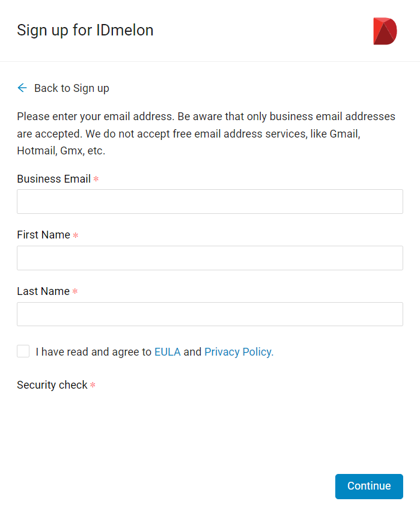Viewport: 420px width, 516px height.
Task: Click the Continue button
Action: coord(369,487)
